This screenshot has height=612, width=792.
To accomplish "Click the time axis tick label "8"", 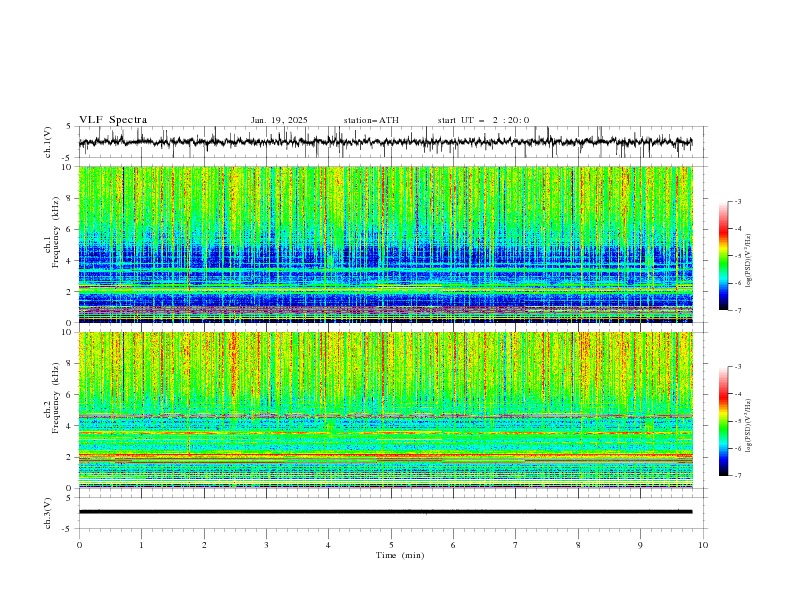I will point(578,545).
